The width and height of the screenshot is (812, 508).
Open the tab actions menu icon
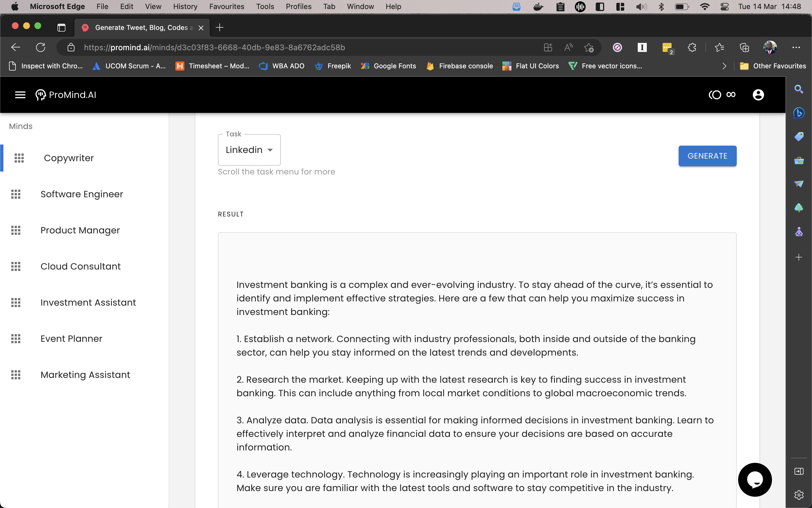click(x=61, y=28)
